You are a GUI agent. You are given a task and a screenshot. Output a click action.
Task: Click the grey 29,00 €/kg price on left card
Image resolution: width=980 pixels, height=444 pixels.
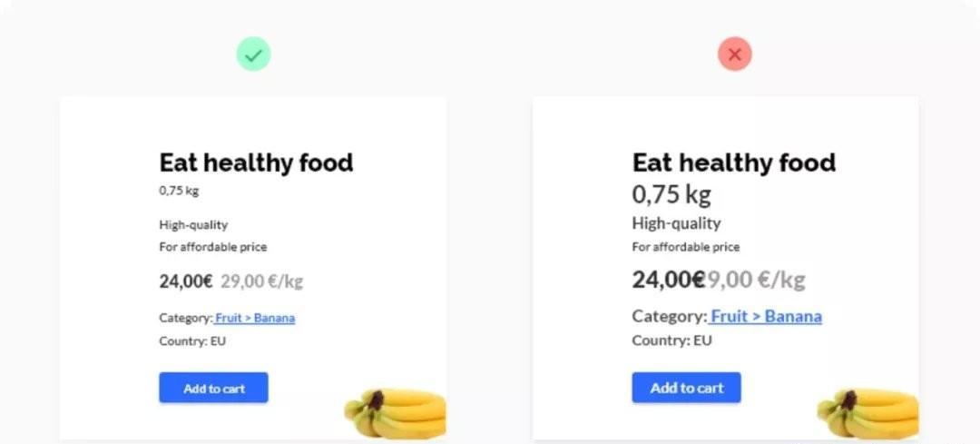pos(262,281)
